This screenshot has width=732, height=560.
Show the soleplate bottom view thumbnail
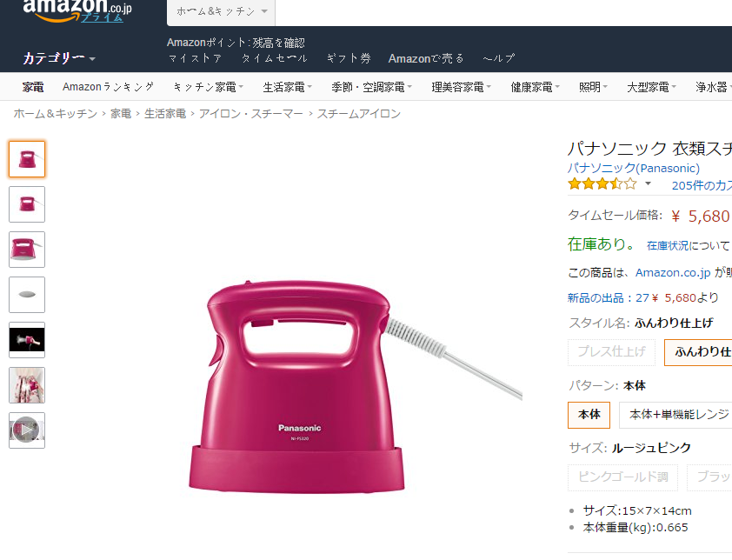point(27,295)
